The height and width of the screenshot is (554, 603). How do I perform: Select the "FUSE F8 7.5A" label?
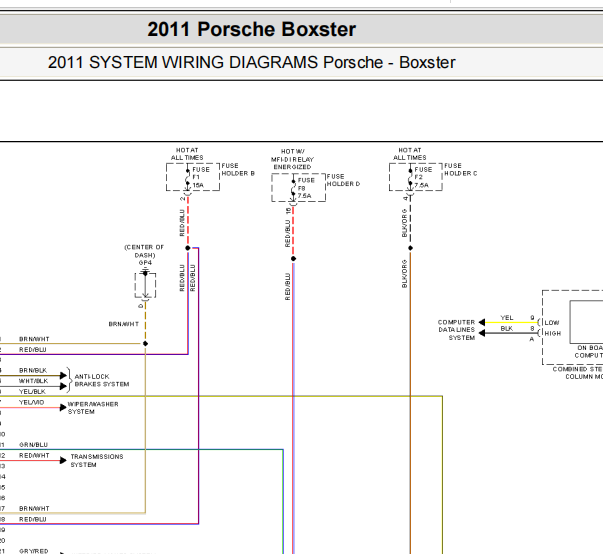306,188
